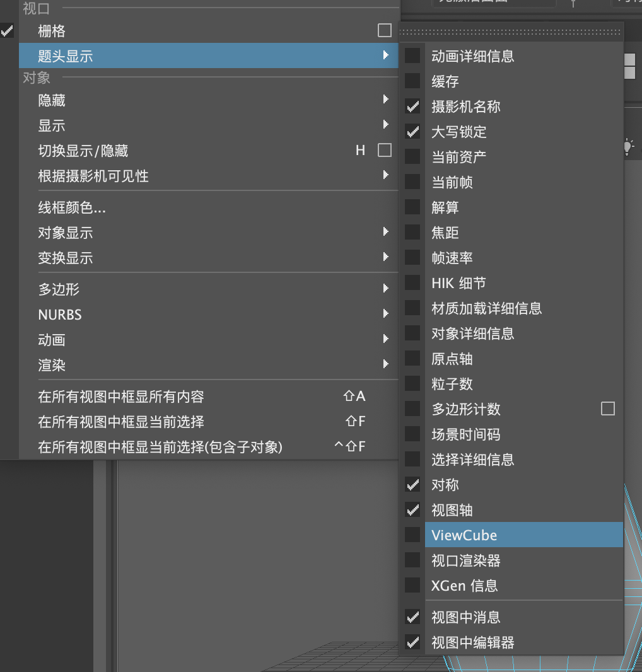
Task: Expand the 根据摄影机可见性 submenu
Action: [209, 176]
